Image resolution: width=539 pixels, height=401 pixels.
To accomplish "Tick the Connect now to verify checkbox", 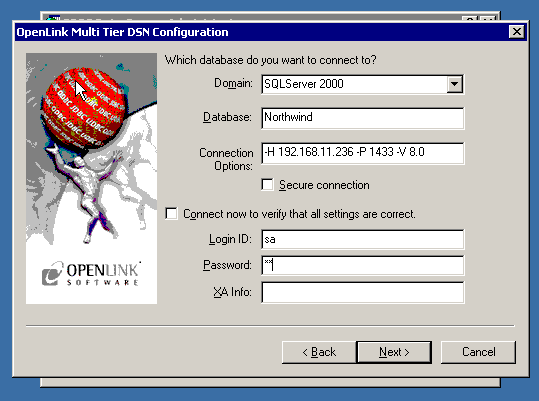I will pos(171,213).
